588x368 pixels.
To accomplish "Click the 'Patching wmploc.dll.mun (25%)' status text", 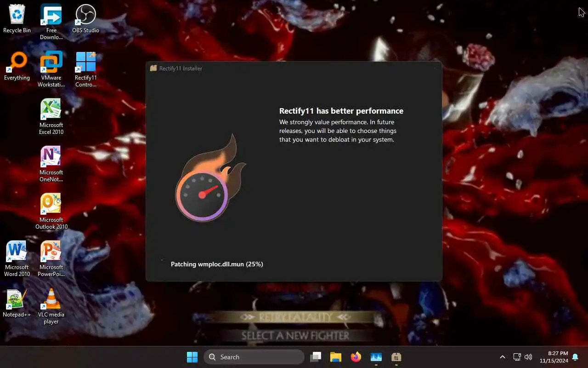I will point(217,264).
